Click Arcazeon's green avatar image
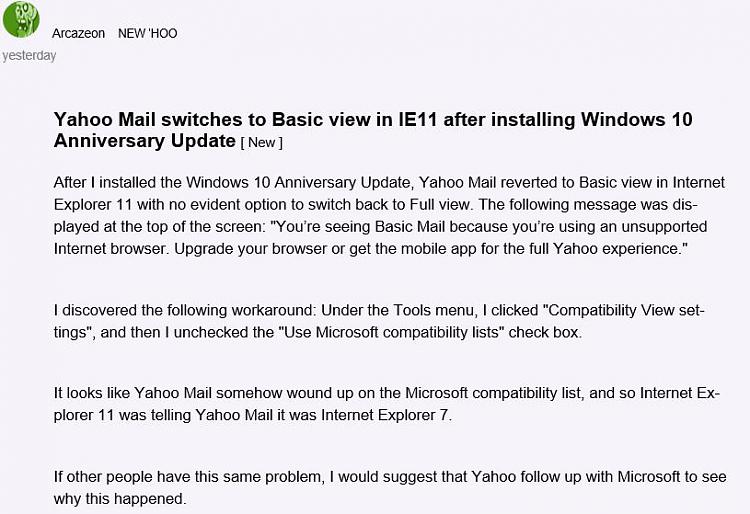The width and height of the screenshot is (750, 514). tap(21, 20)
